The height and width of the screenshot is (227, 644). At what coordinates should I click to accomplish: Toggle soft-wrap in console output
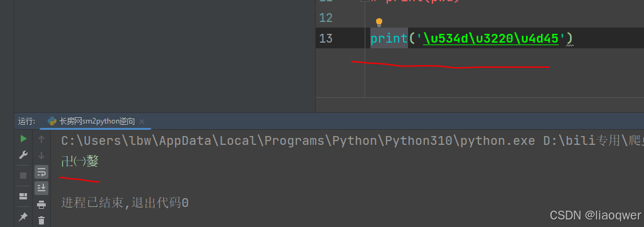click(x=41, y=172)
